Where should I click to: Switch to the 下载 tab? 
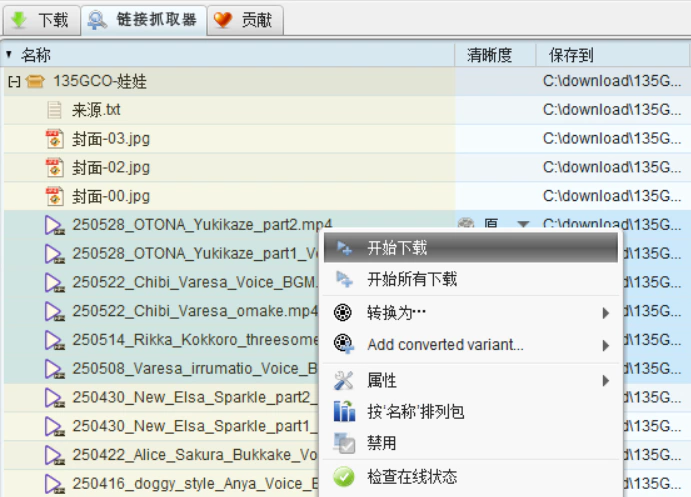(x=40, y=19)
